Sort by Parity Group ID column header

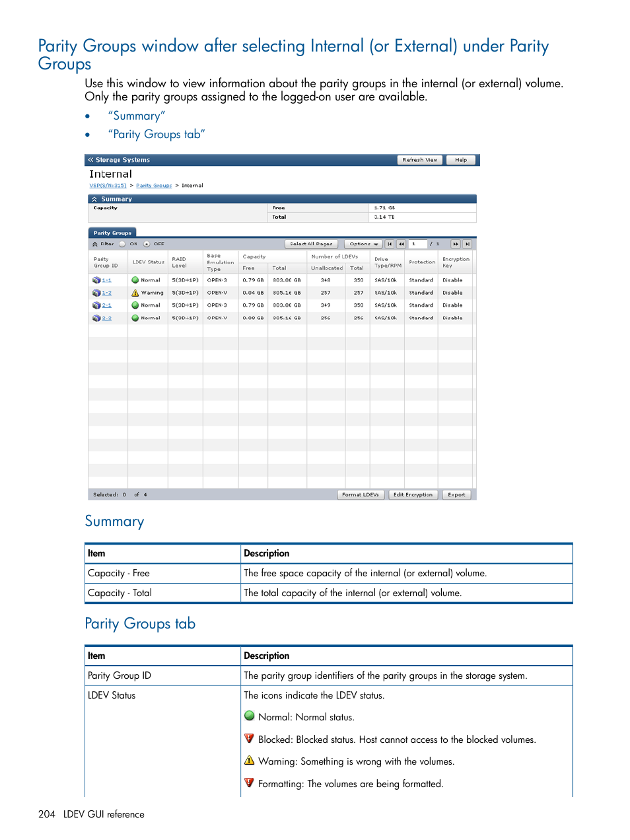[x=108, y=262]
